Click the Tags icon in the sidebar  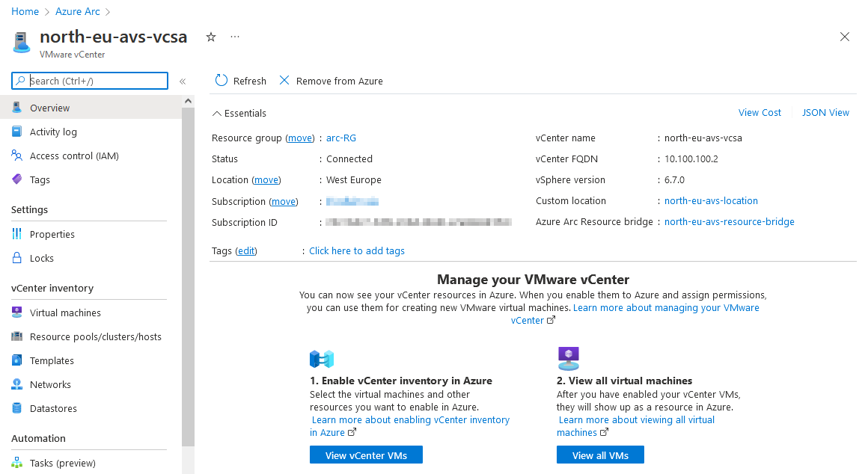pyautogui.click(x=17, y=179)
